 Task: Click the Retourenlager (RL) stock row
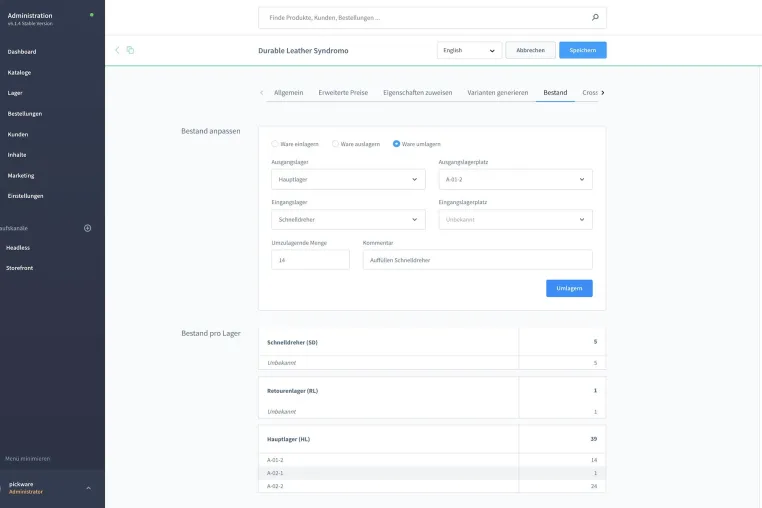pos(432,391)
